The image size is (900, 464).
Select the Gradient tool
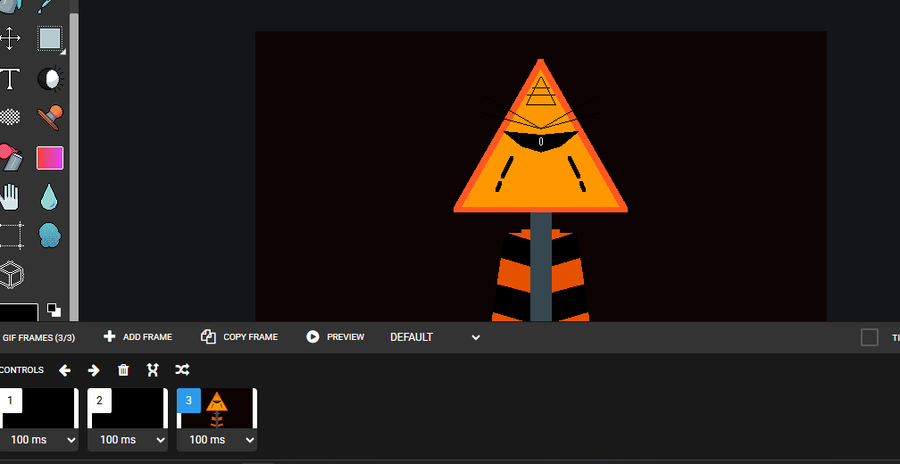[x=50, y=158]
